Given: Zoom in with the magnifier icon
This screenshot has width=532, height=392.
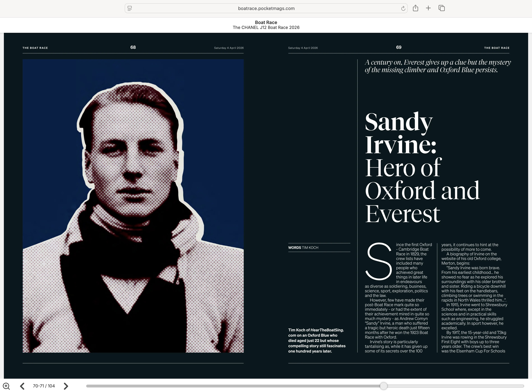Looking at the screenshot, I should tap(6, 386).
